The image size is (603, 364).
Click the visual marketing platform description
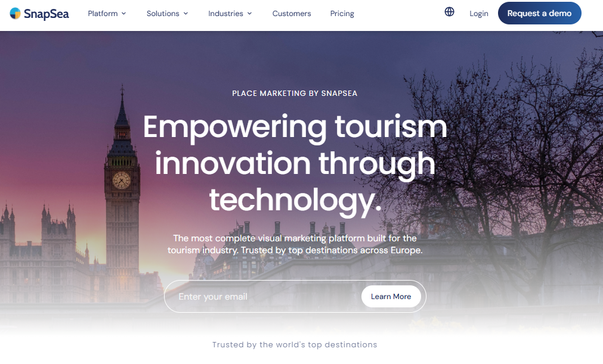click(295, 244)
